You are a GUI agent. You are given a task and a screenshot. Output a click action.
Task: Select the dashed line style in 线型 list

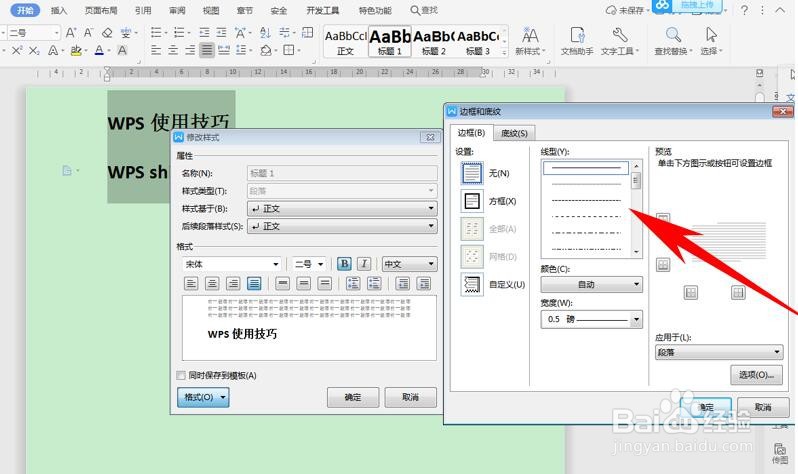(586, 216)
